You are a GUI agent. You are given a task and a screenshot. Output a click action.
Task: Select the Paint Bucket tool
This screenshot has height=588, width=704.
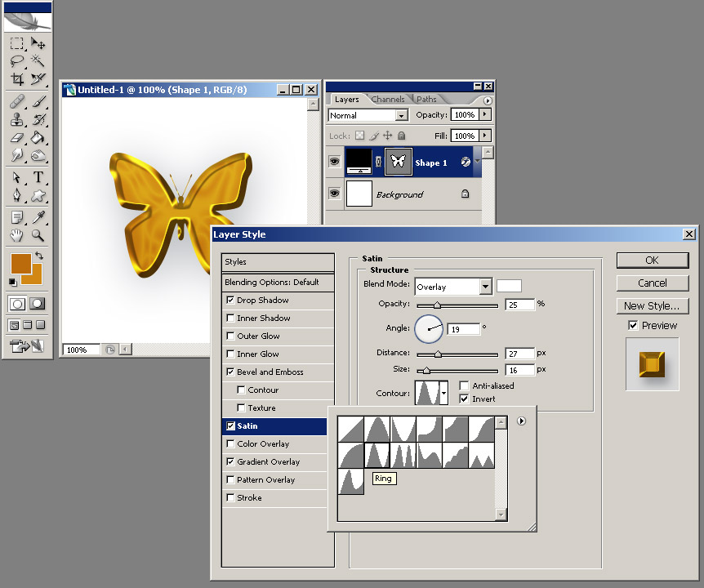coord(38,137)
